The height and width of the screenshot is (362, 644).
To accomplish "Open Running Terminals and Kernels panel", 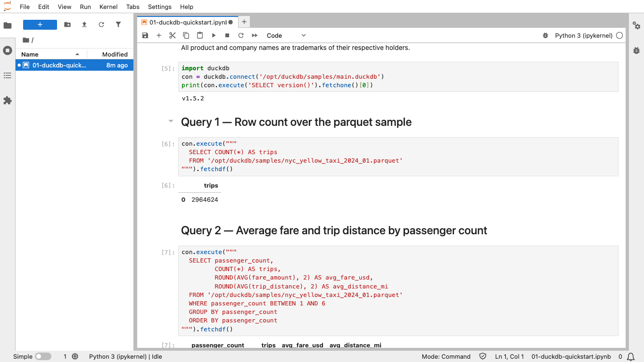I will [8, 50].
